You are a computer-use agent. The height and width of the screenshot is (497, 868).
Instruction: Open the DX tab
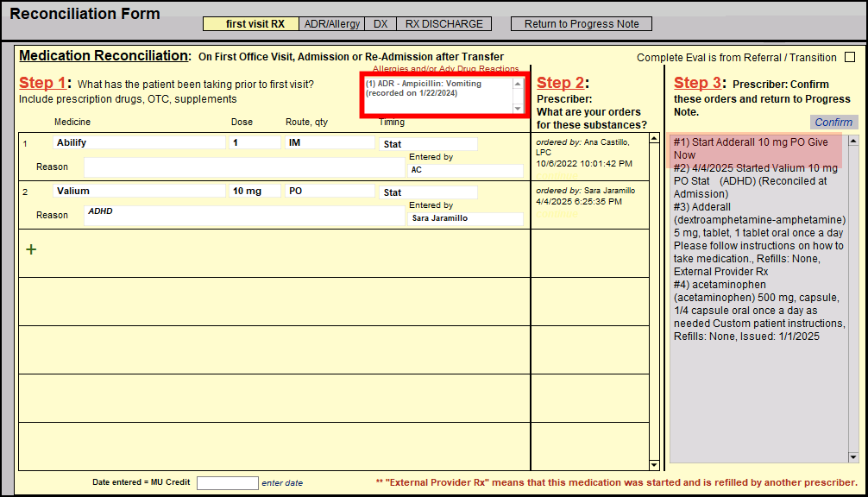click(x=381, y=24)
